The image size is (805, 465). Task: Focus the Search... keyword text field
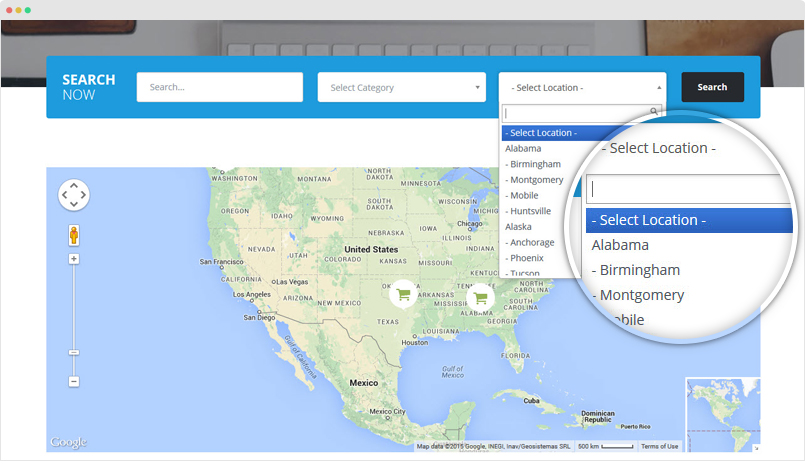click(x=220, y=87)
